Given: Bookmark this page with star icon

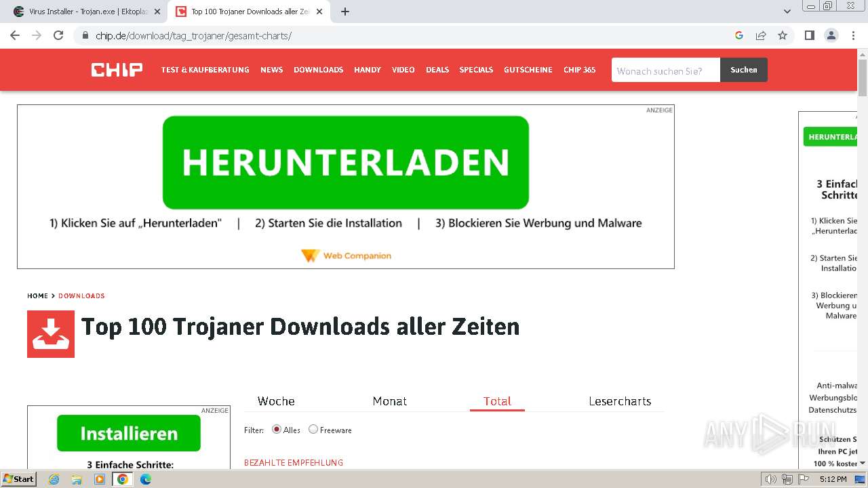Looking at the screenshot, I should [x=783, y=35].
